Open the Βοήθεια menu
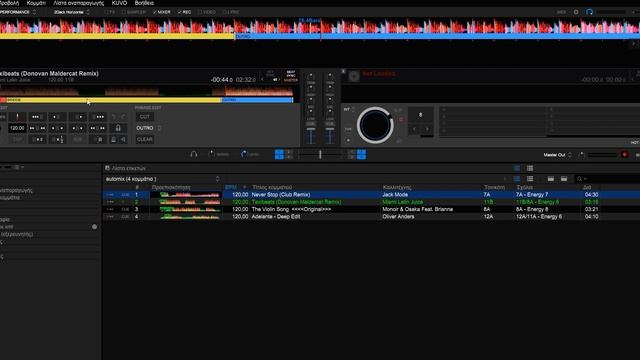Viewport: 640px width, 360px height. pyautogui.click(x=144, y=3)
